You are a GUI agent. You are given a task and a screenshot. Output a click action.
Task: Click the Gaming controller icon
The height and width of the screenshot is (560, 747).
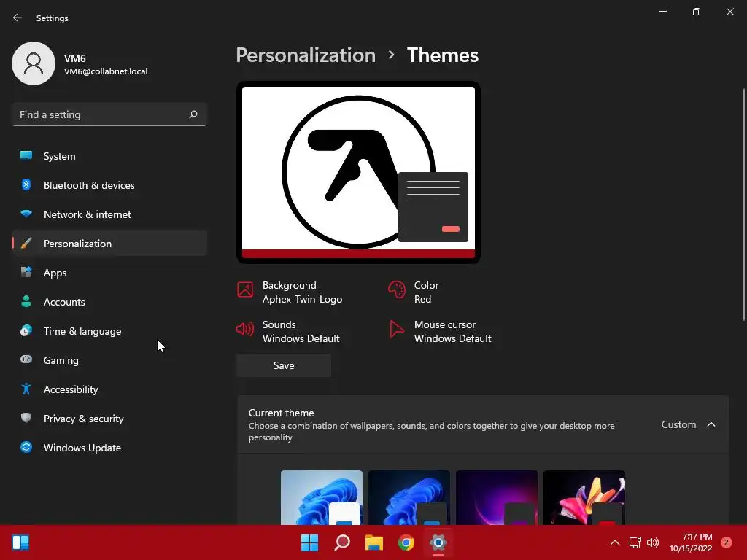coord(26,359)
